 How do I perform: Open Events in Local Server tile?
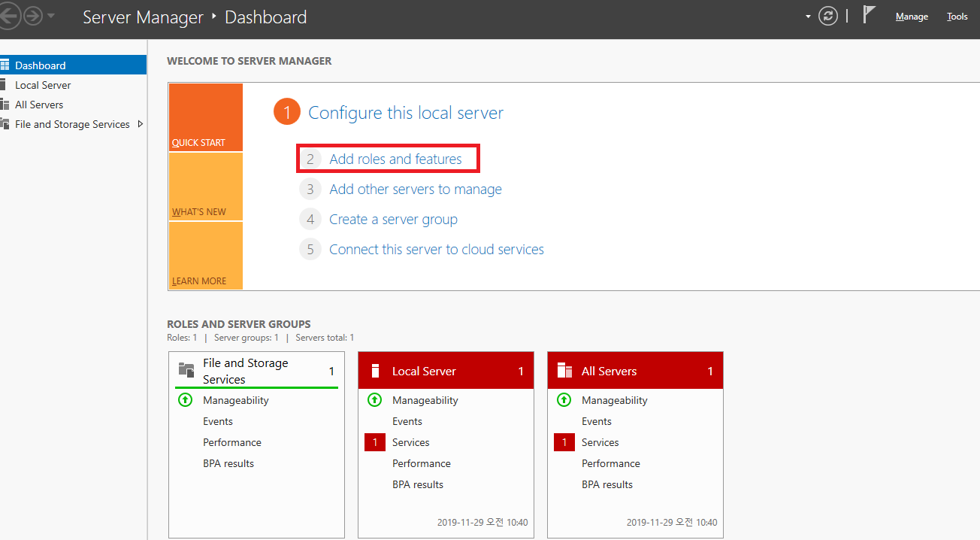pos(407,421)
